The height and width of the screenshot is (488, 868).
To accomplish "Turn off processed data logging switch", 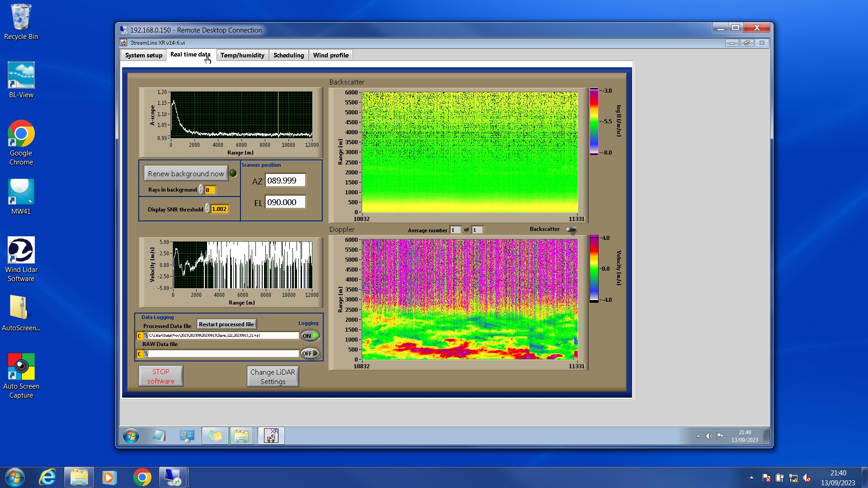I will coord(310,336).
